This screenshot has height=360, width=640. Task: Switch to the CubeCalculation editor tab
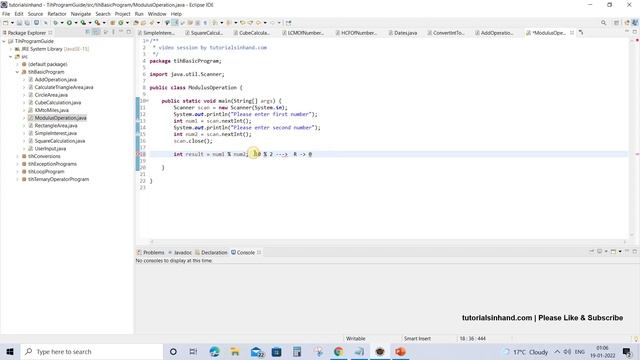coord(252,33)
